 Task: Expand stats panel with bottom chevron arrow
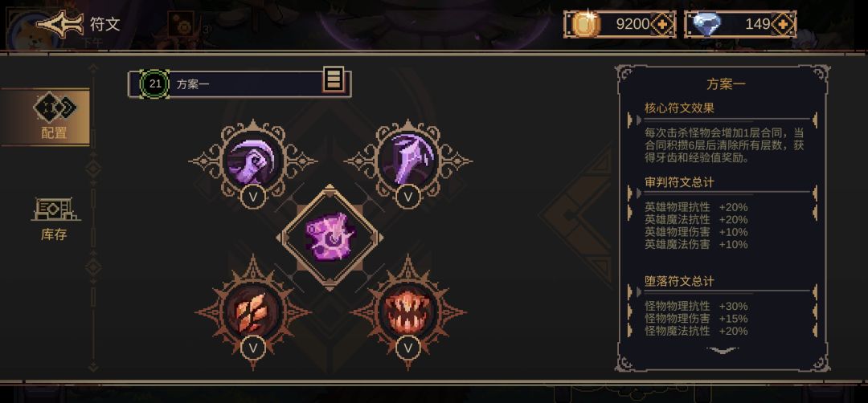click(x=723, y=350)
